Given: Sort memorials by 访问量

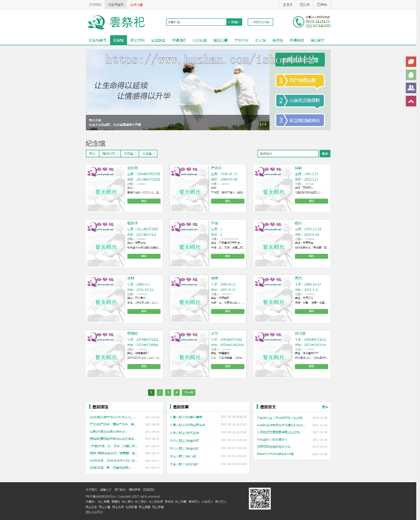Looking at the screenshot, I should tap(130, 154).
